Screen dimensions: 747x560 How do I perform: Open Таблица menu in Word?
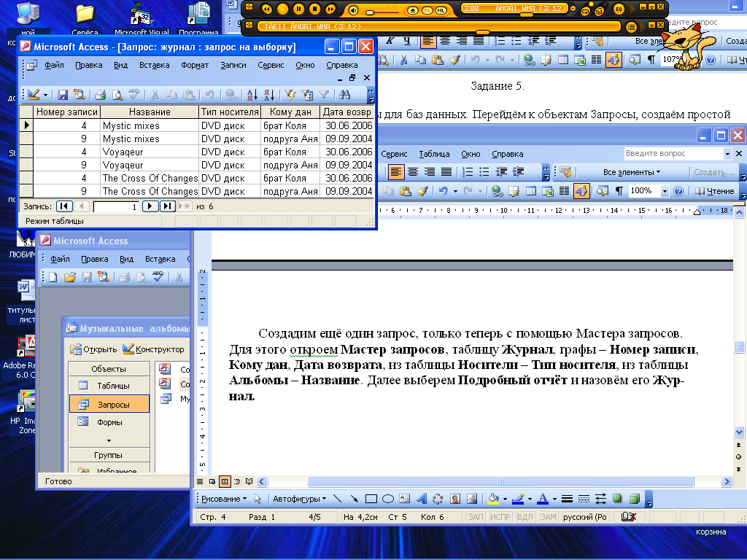pos(434,154)
